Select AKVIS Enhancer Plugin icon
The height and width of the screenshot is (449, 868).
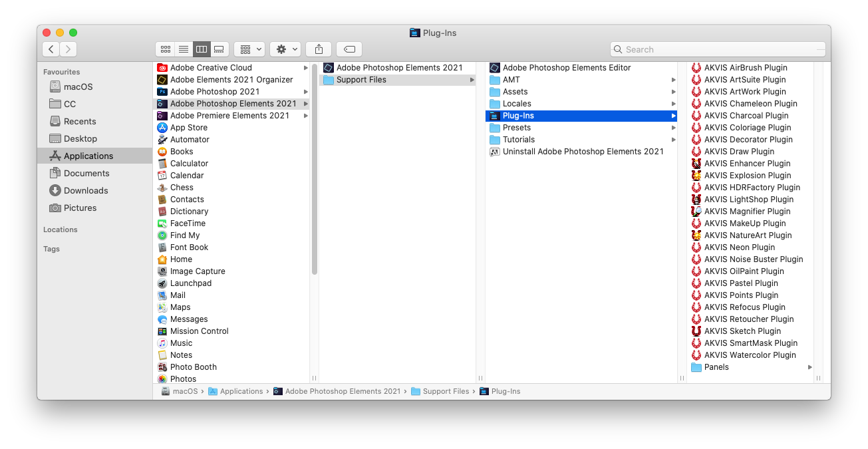696,164
